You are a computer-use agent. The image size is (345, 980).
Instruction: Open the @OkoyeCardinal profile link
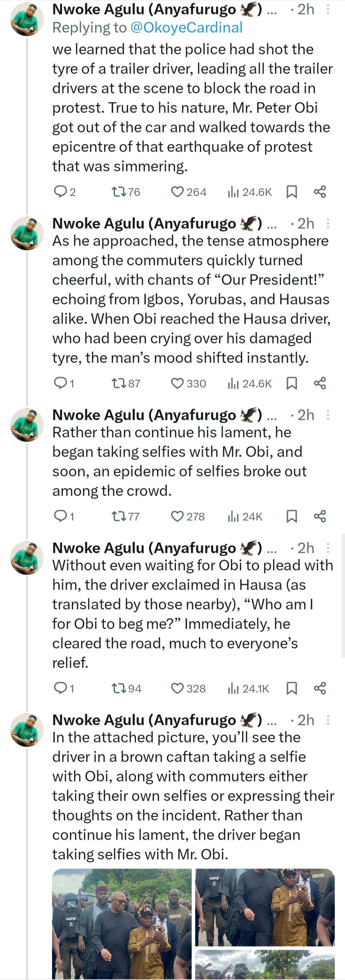[x=186, y=27]
